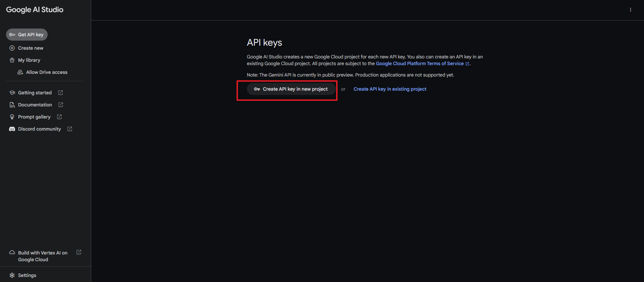Click external-link icon next to Prompt gallery

pyautogui.click(x=59, y=117)
